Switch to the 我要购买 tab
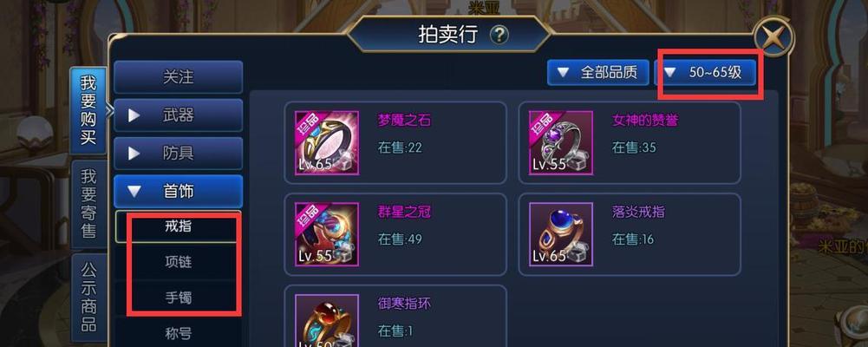The image size is (868, 347). 88,111
